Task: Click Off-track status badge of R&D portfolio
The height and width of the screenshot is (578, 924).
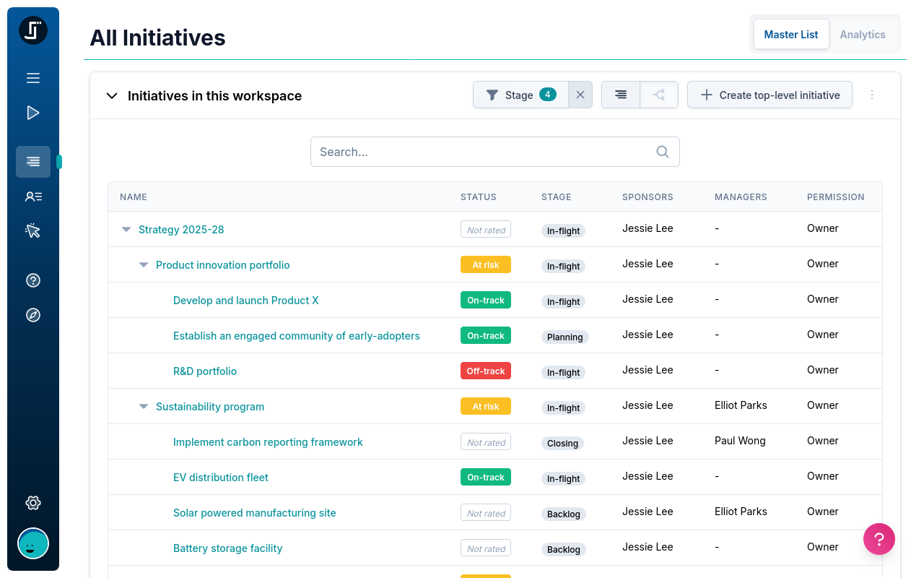Action: [x=486, y=371]
